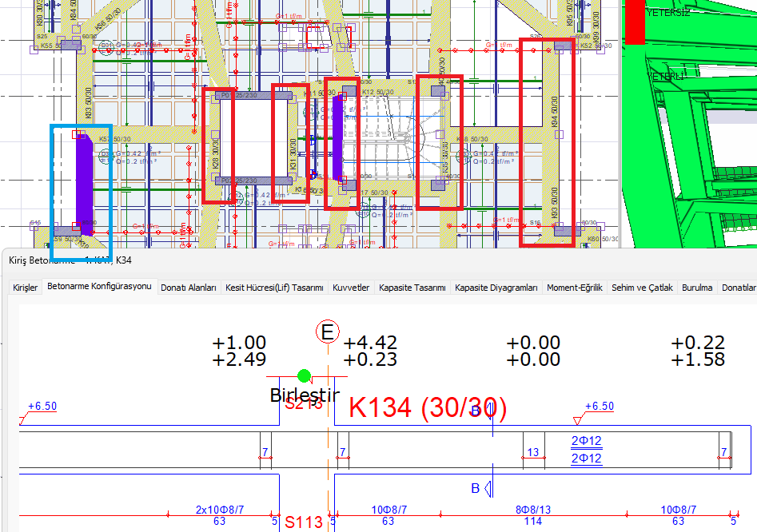The image size is (757, 532).
Task: Click the lower B section cut marker
Action: pyautogui.click(x=476, y=488)
